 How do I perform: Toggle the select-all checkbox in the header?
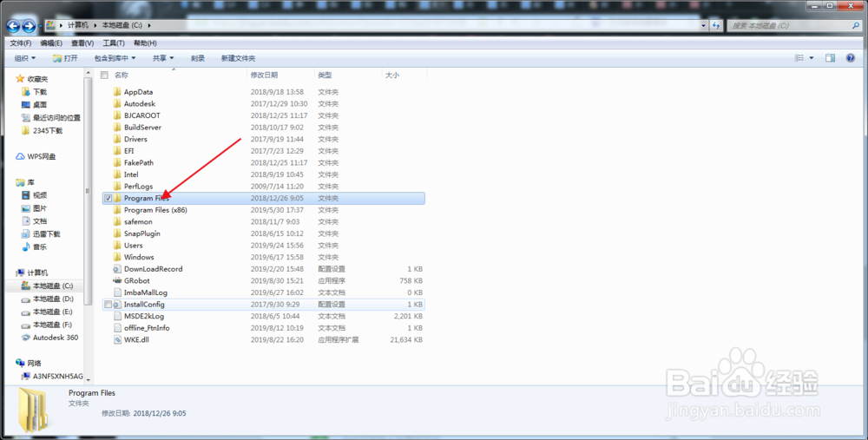[104, 76]
